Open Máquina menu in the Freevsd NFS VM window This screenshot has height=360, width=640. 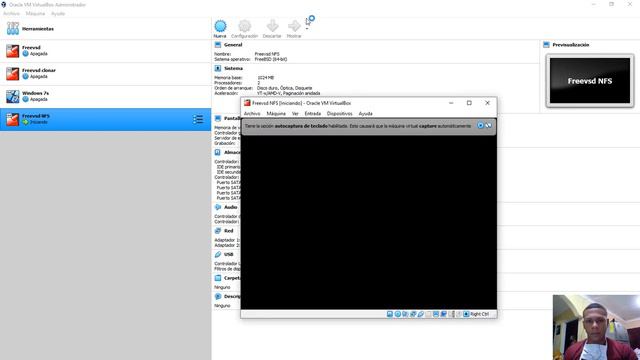click(276, 113)
